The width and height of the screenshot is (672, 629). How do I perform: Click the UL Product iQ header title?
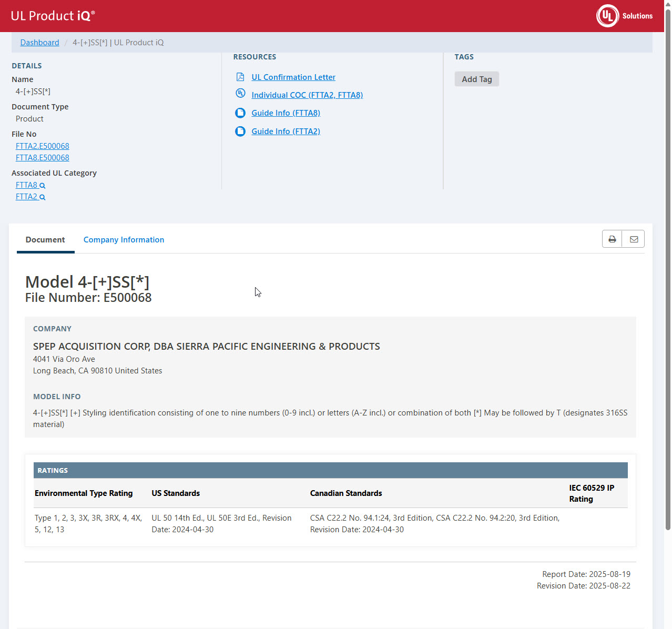tap(53, 16)
